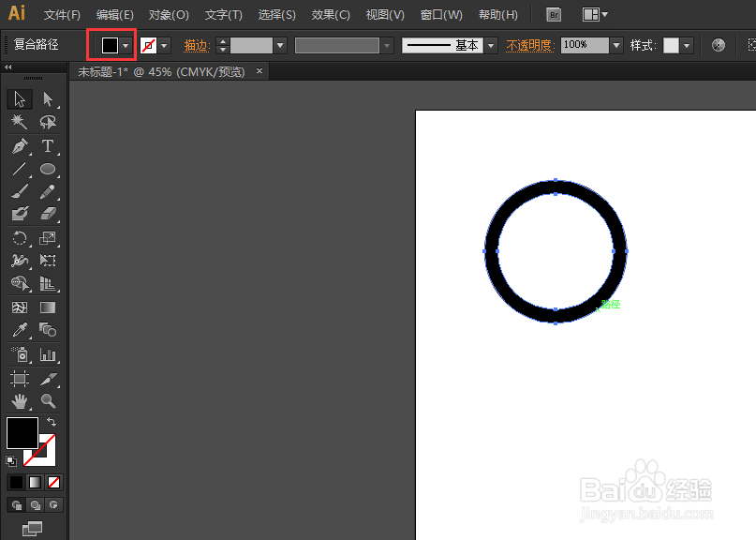Select the Lasso tool
The width and height of the screenshot is (756, 540).
click(47, 122)
